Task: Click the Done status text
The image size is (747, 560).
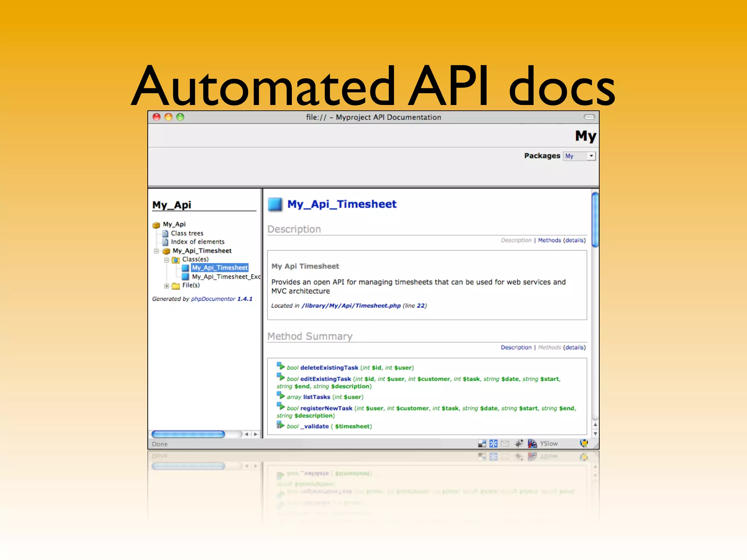Action: (x=160, y=444)
